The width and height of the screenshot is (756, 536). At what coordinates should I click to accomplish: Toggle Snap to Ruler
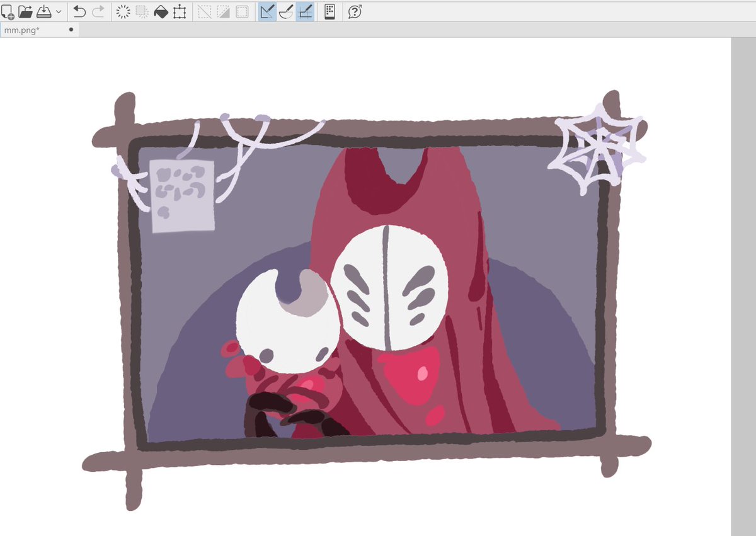click(267, 11)
